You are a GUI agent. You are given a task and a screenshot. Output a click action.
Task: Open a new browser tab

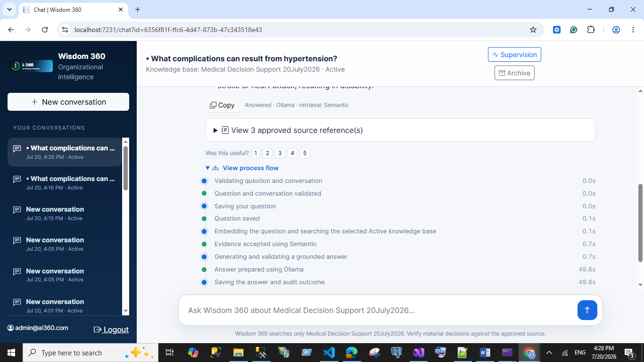click(138, 9)
